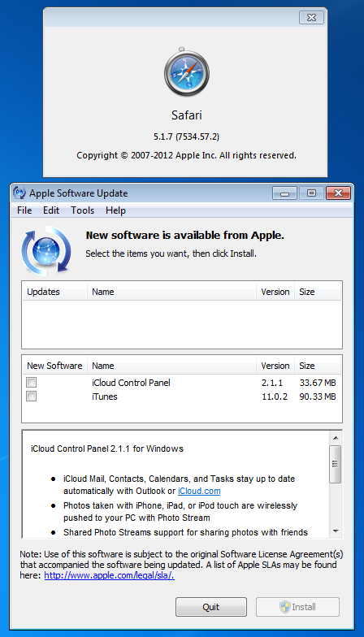Click the Quit button

click(211, 607)
